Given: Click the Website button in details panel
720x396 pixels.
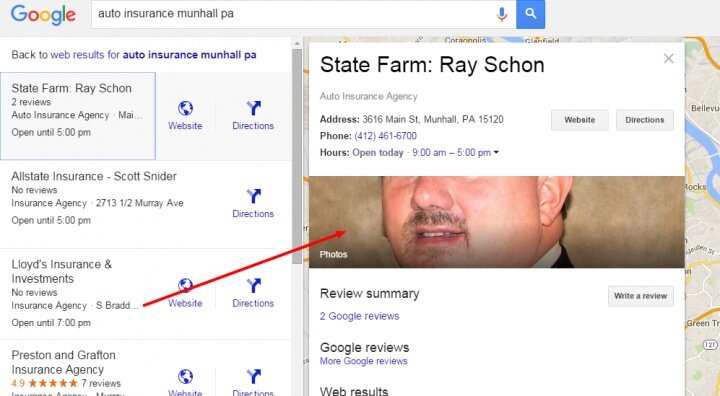Looking at the screenshot, I should click(579, 120).
